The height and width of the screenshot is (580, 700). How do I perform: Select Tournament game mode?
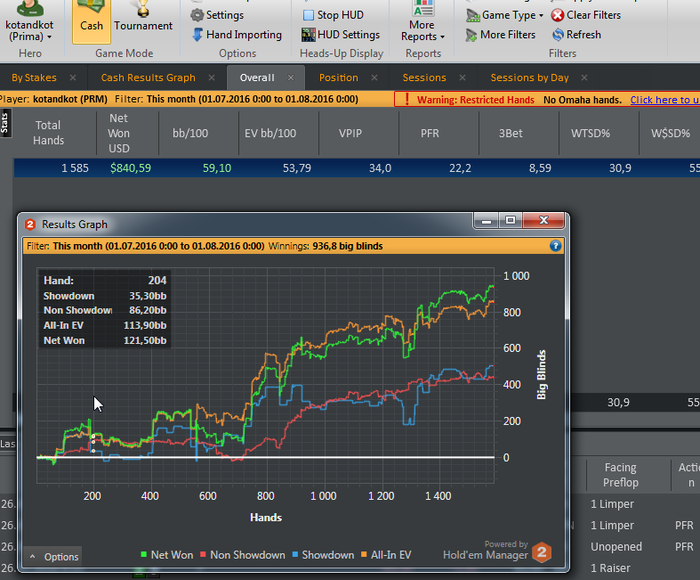(x=143, y=20)
